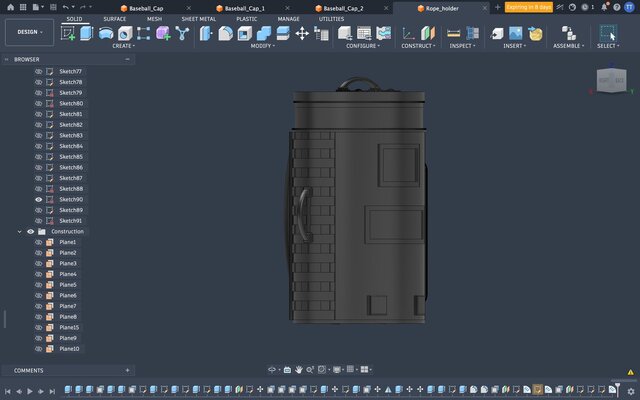Open the notifications bell icon
This screenshot has width=640, height=400.
604,7
